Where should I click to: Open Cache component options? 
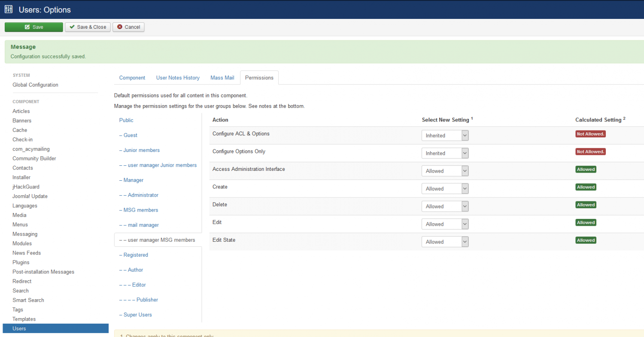tap(20, 130)
